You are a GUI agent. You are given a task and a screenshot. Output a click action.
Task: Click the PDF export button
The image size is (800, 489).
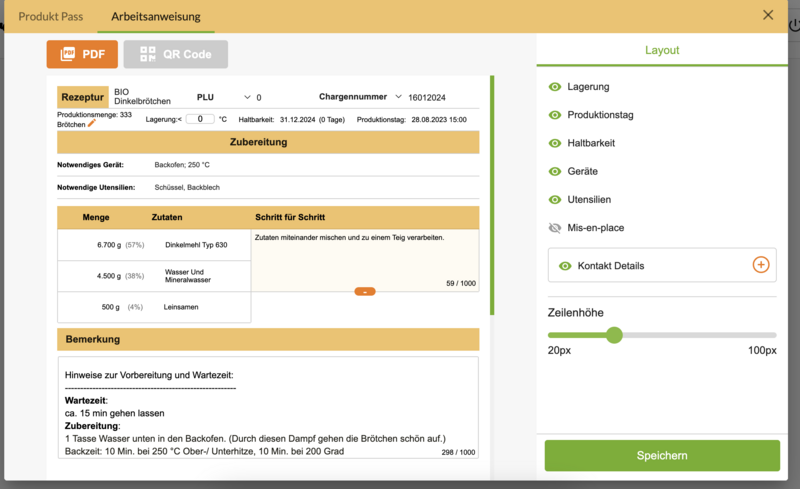(82, 54)
